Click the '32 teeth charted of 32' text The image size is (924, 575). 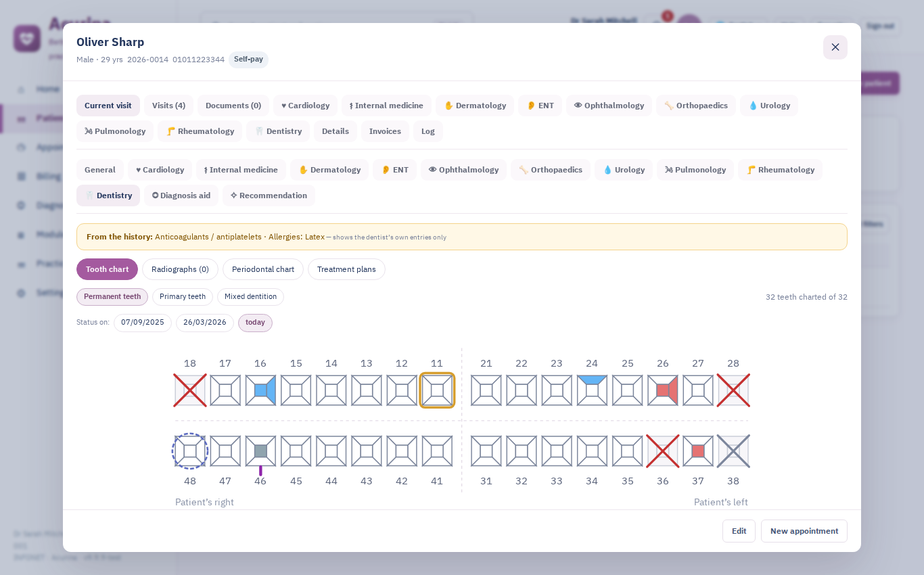(x=806, y=297)
